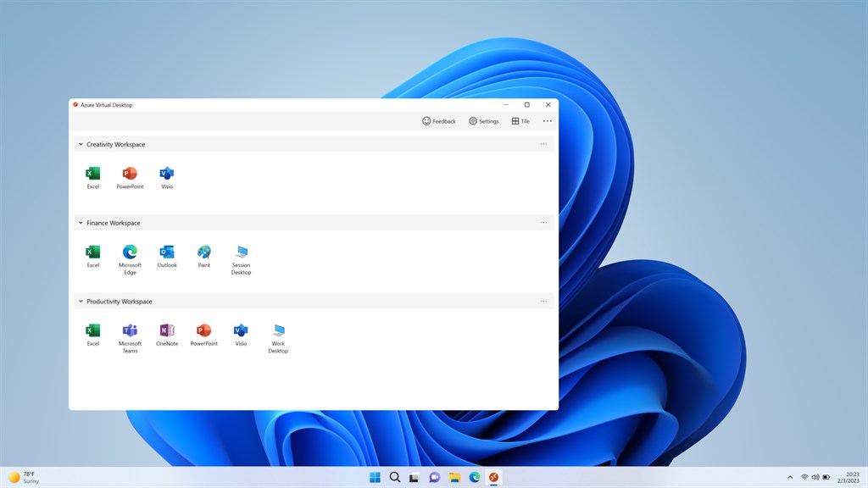The image size is (868, 488).
Task: Launch Paint in Finance Workspace
Action: pos(203,256)
